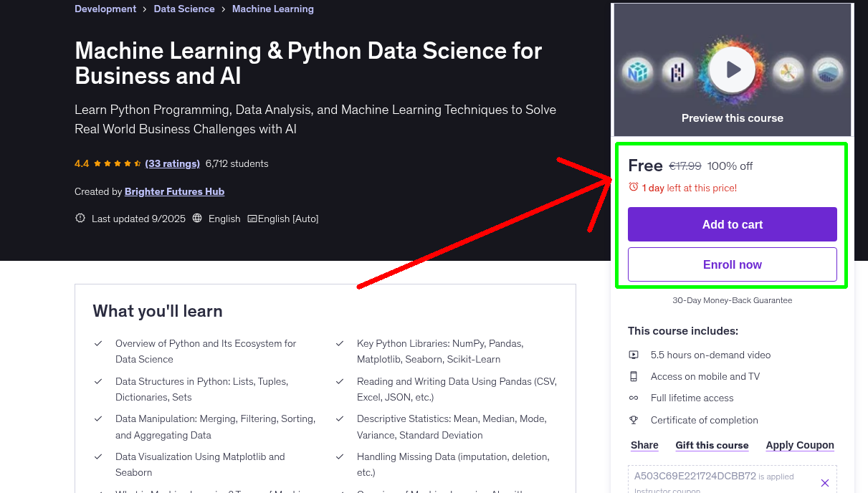Click the Add to cart button
The image size is (868, 493).
pos(732,224)
